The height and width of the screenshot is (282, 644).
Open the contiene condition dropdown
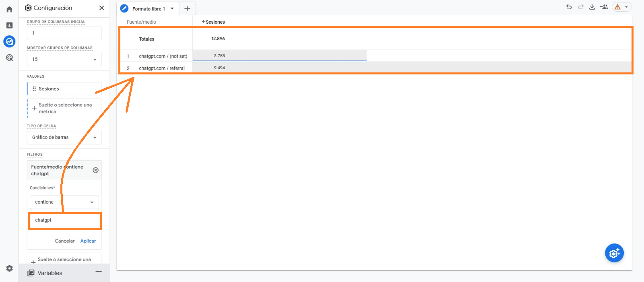click(x=64, y=202)
